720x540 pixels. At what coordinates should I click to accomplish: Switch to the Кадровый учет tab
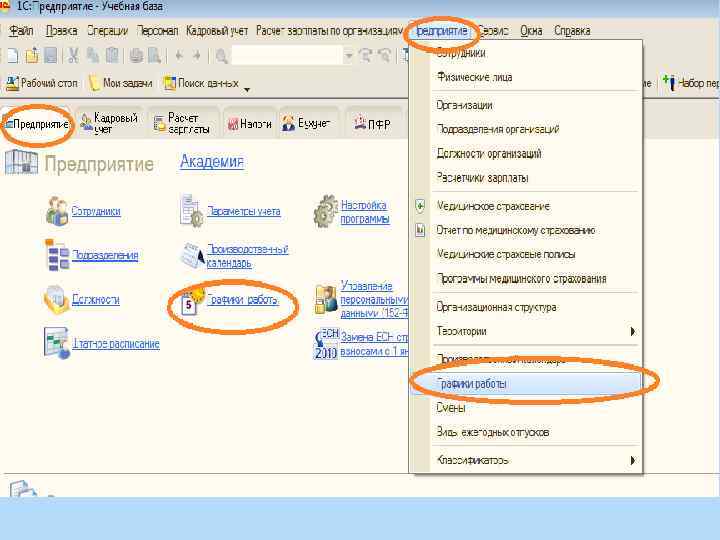pyautogui.click(x=109, y=124)
